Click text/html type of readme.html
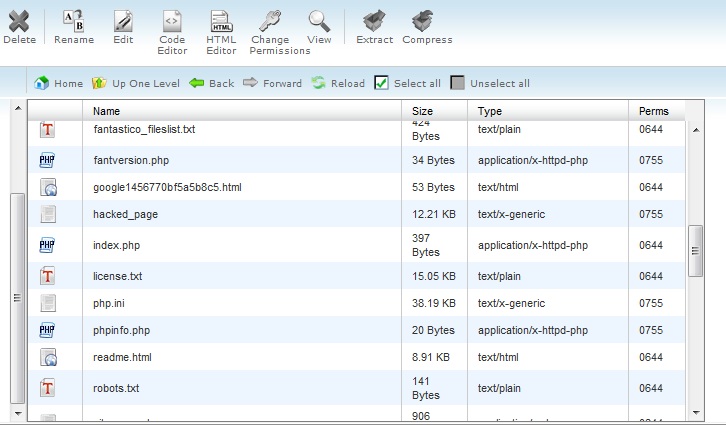 pyautogui.click(x=498, y=357)
